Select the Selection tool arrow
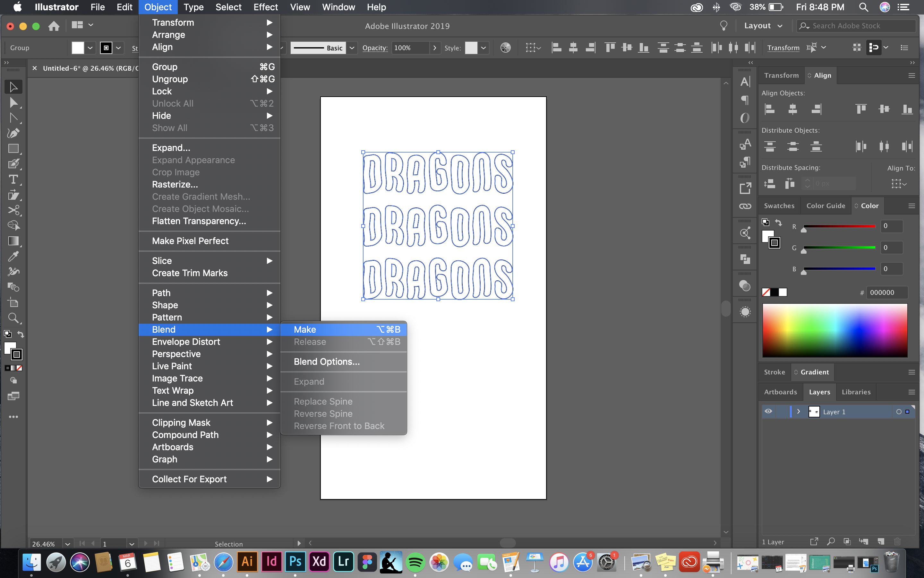 coord(13,87)
